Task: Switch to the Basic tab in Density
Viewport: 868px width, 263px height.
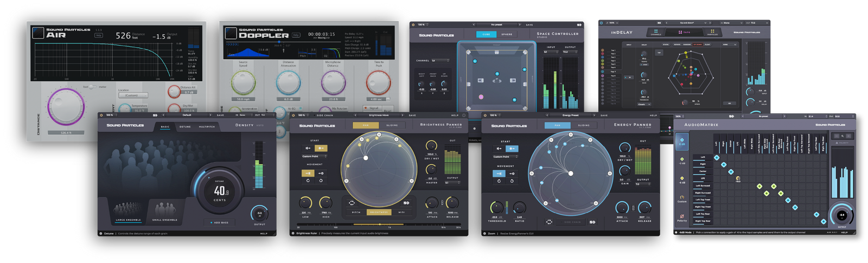Action: click(165, 126)
